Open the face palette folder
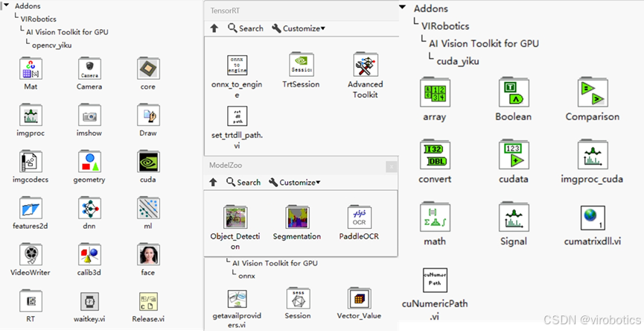The width and height of the screenshot is (644, 331). point(148,254)
